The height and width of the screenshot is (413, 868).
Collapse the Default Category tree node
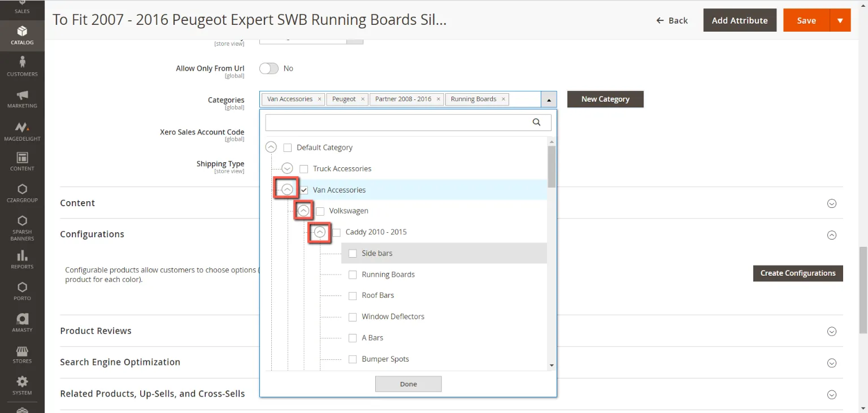[271, 147]
